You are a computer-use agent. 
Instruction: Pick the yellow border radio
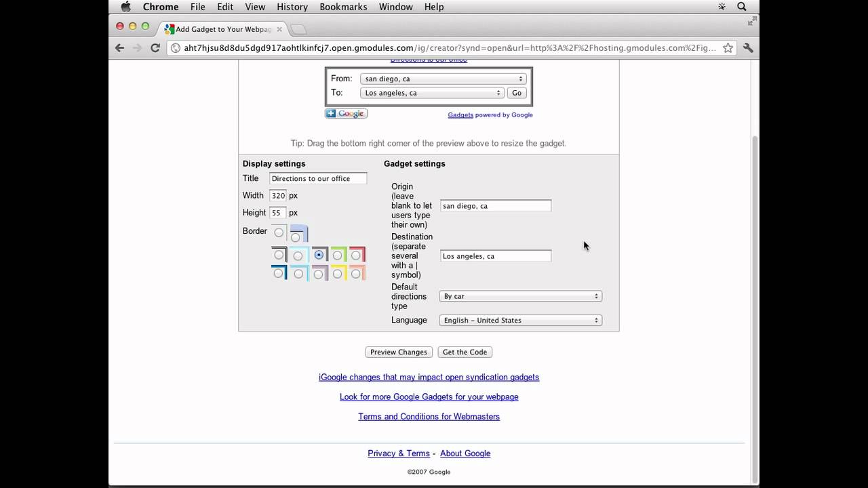click(337, 274)
